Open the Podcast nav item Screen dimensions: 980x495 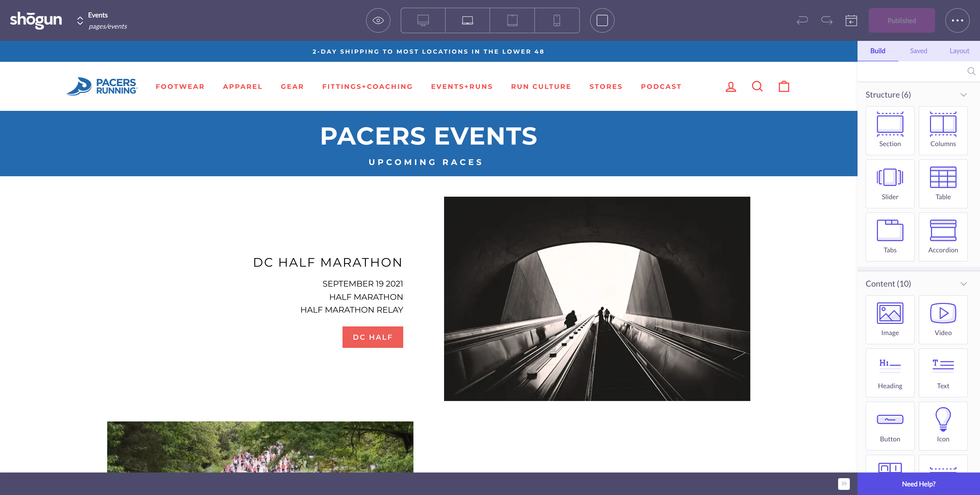click(x=661, y=87)
